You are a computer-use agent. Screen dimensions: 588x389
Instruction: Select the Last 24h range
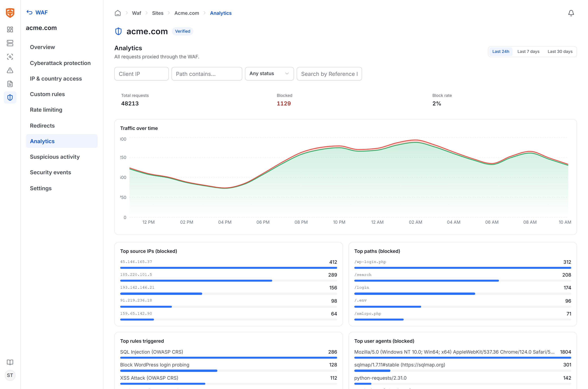500,52
